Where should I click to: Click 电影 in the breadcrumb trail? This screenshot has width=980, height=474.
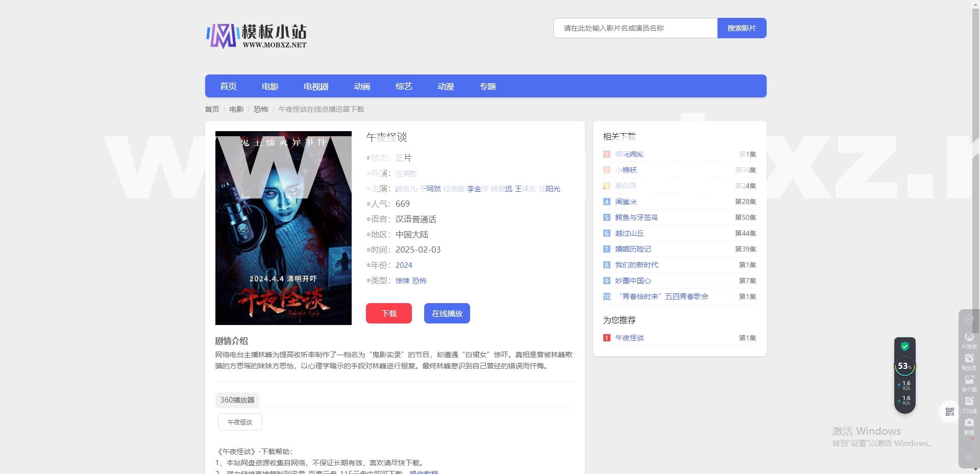(236, 109)
